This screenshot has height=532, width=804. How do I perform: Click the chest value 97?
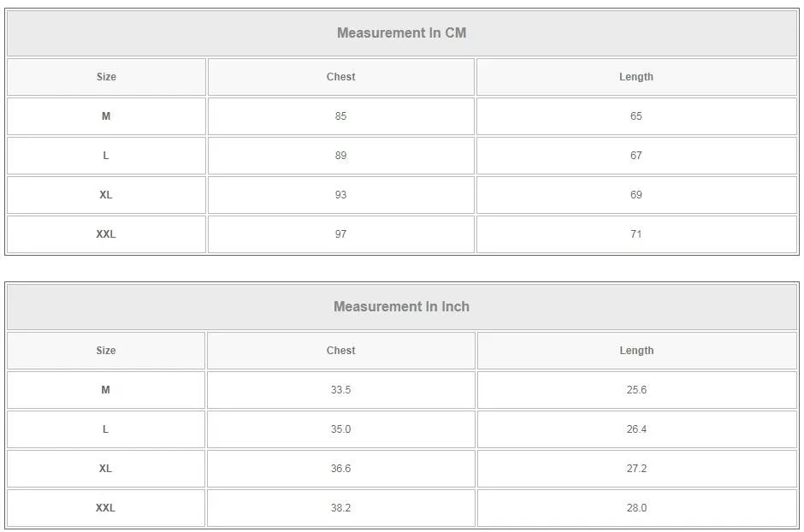pyautogui.click(x=340, y=234)
